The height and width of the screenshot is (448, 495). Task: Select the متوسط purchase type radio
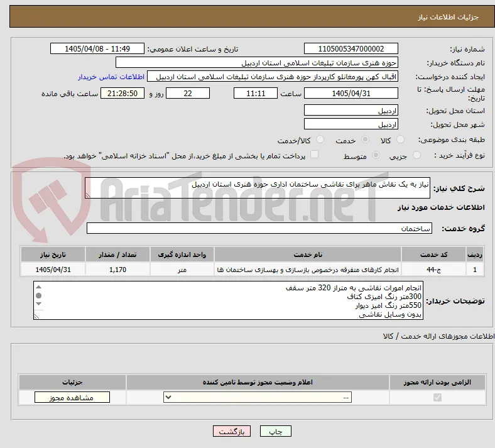(x=376, y=155)
